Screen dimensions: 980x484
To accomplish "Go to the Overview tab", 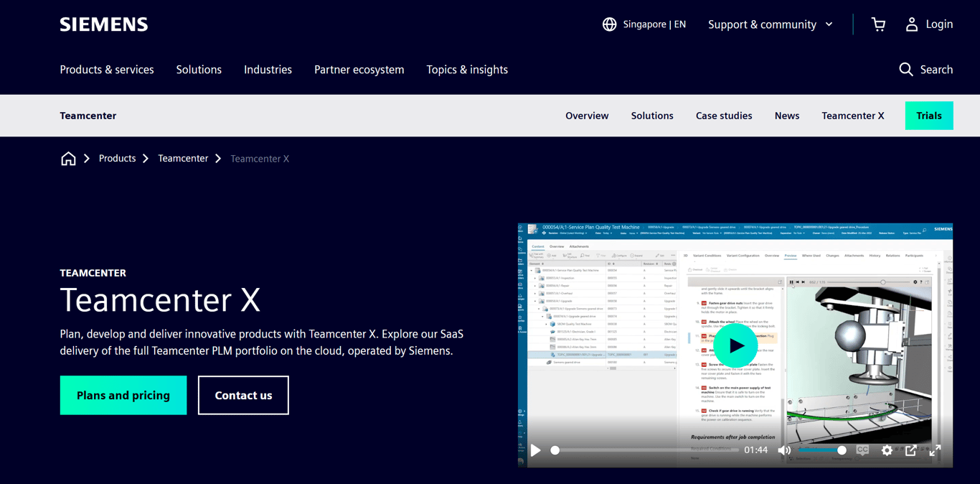I will 587,116.
